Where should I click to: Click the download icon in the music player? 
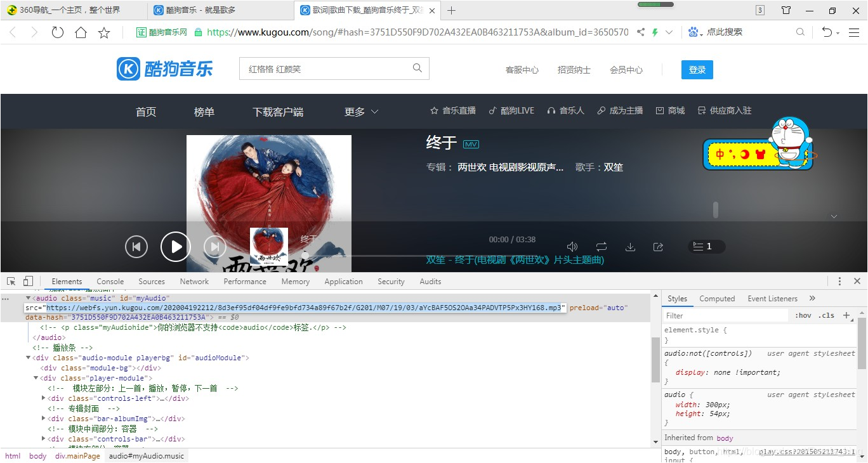(630, 246)
